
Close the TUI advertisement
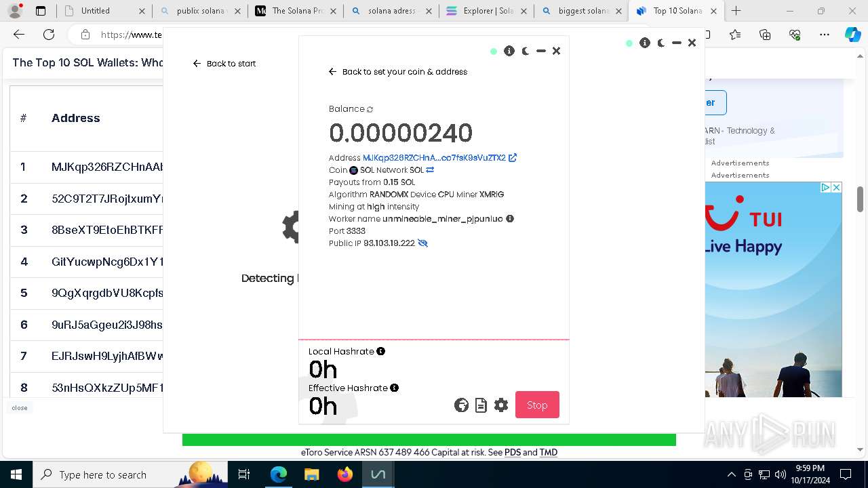click(837, 187)
